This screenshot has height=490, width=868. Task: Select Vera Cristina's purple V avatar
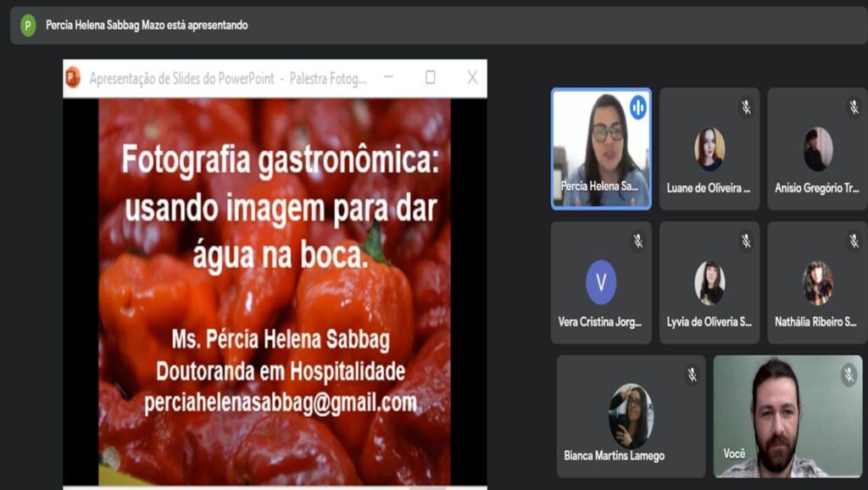click(601, 282)
